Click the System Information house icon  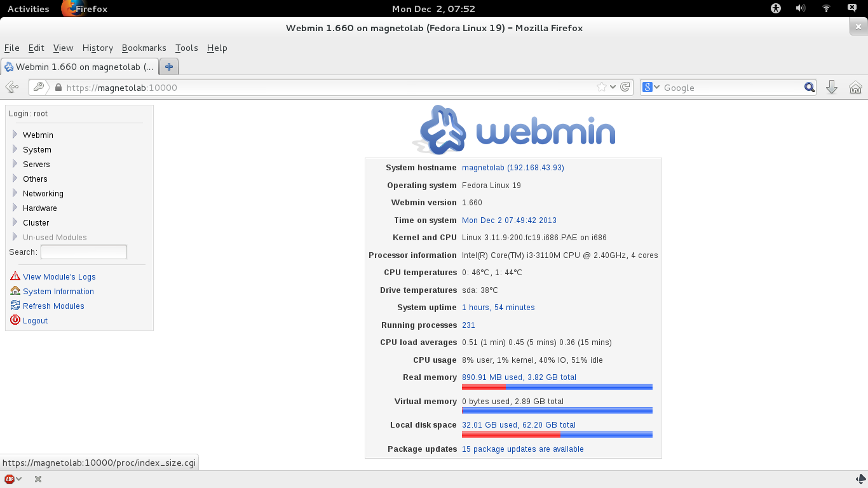pos(14,291)
